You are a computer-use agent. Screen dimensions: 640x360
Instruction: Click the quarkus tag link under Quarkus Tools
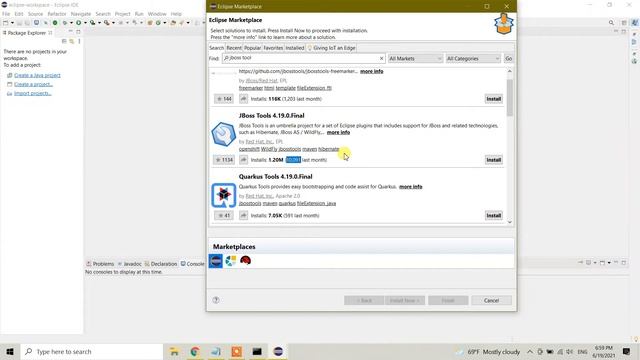pos(287,203)
